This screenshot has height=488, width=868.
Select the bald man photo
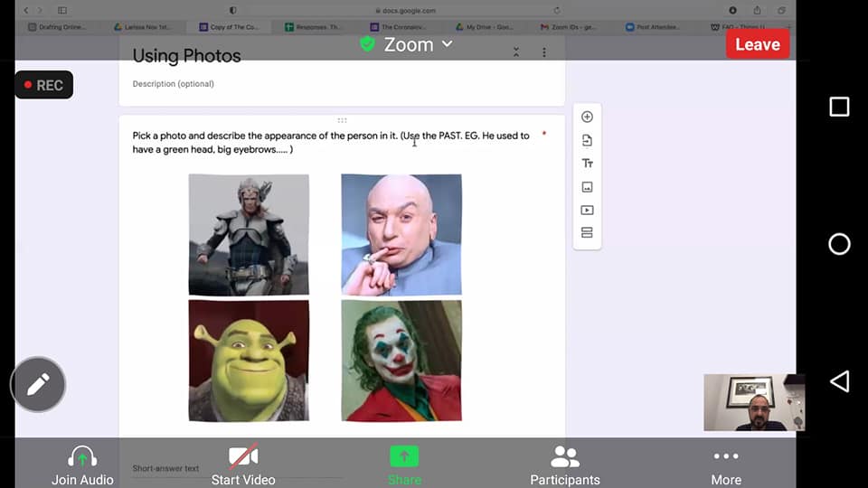401,235
